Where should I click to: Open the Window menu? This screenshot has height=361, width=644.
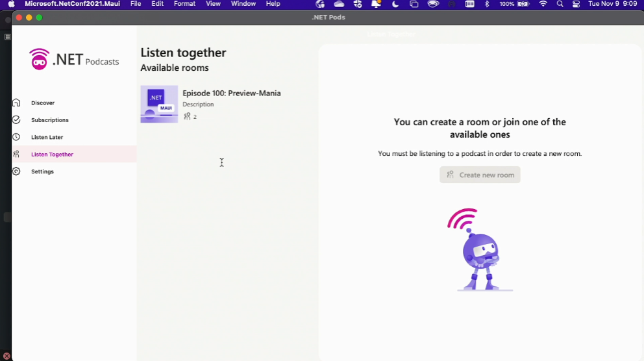(x=243, y=4)
